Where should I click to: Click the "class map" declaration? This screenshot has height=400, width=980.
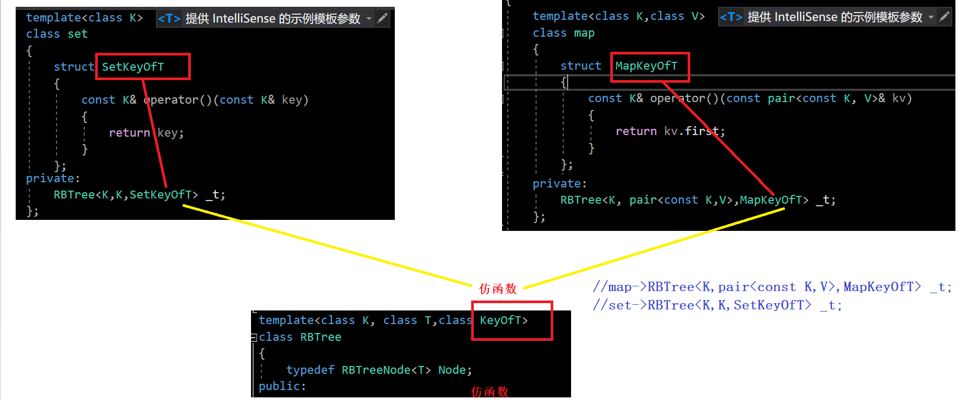click(x=564, y=33)
